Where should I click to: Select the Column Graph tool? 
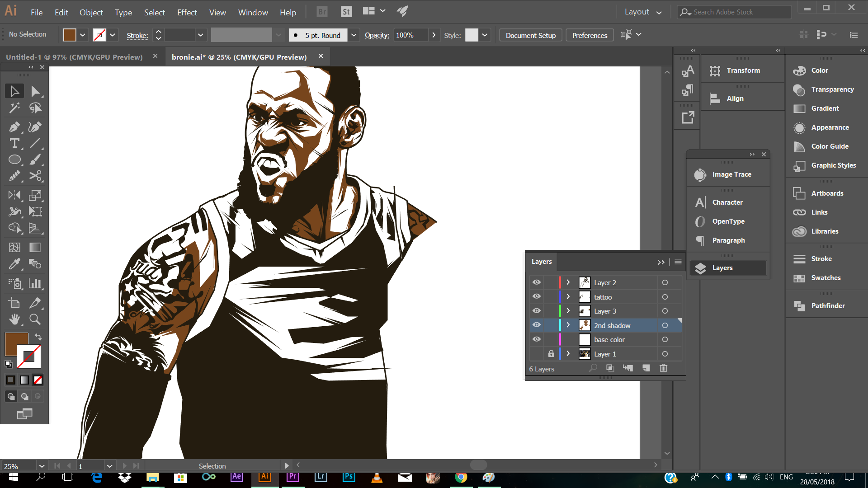tap(35, 283)
